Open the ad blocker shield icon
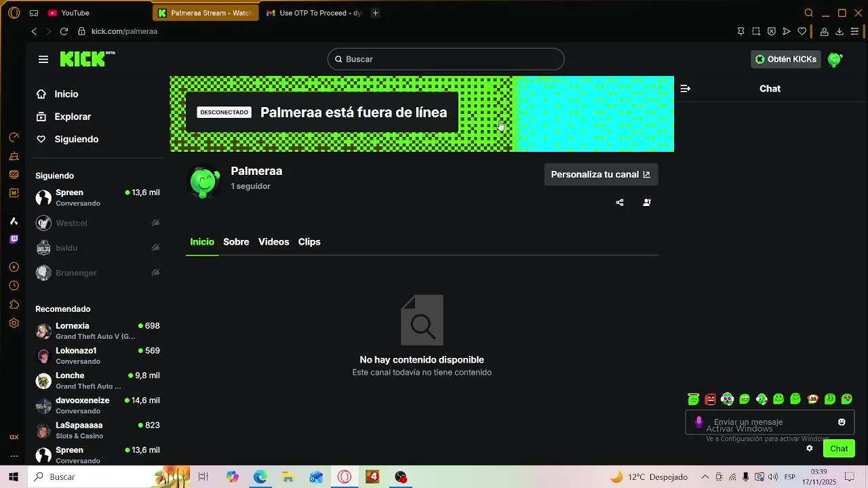The width and height of the screenshot is (868, 488). point(771,31)
